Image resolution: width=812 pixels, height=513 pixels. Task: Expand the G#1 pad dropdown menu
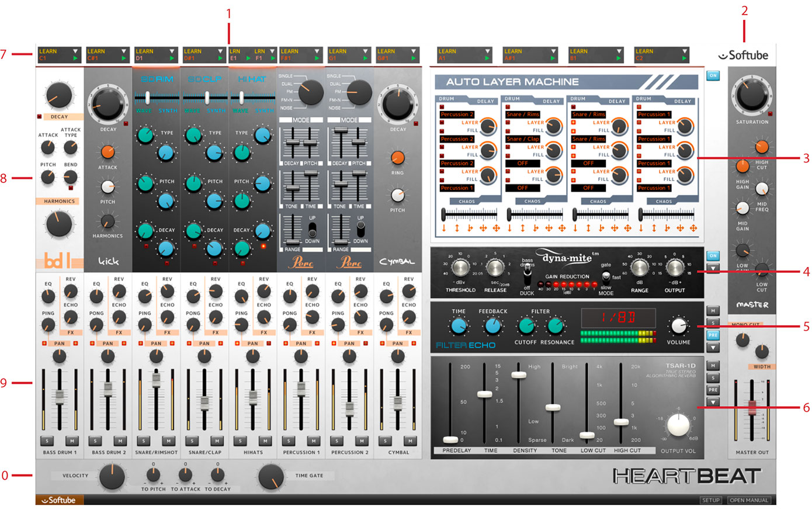click(x=414, y=51)
